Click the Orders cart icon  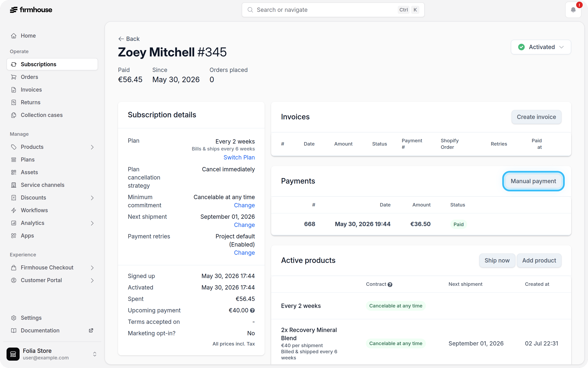[14, 77]
